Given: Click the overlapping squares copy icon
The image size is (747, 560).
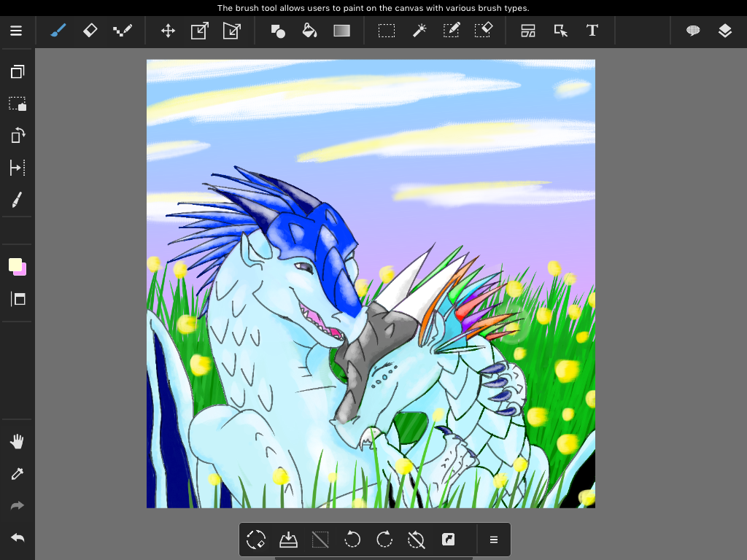Looking at the screenshot, I should click(18, 72).
